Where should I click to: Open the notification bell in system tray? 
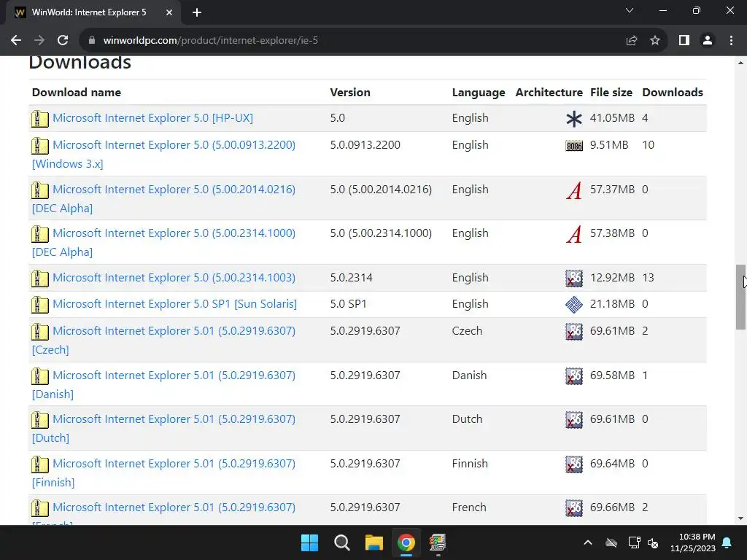[x=727, y=542]
